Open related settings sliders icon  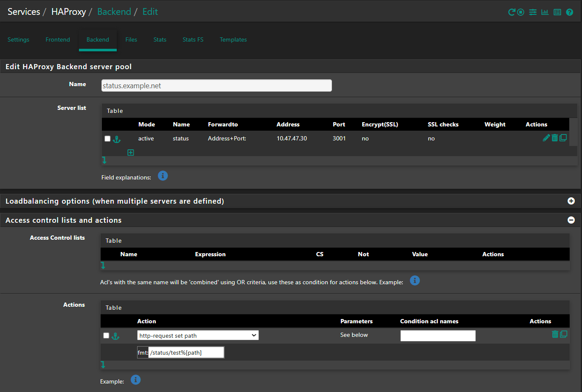(x=533, y=12)
